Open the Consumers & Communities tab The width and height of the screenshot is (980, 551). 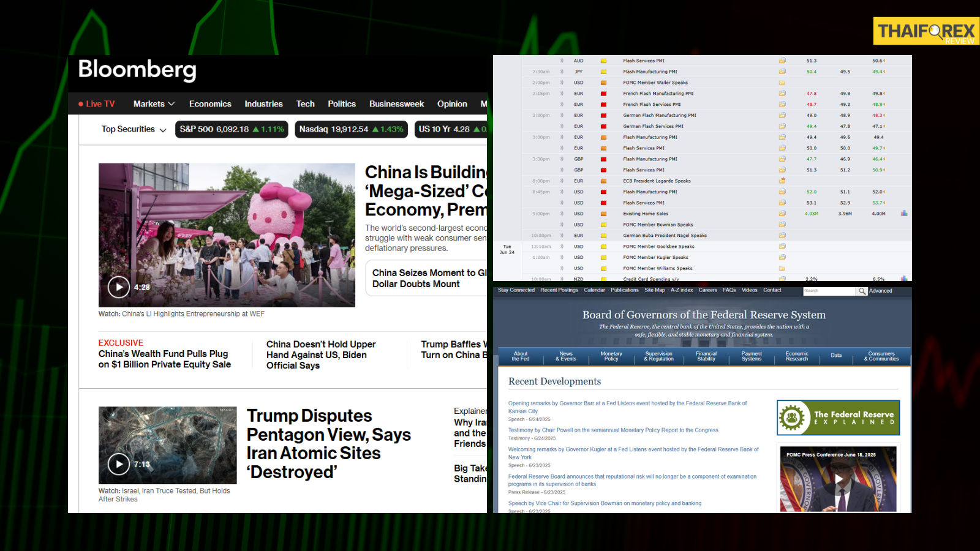881,356
